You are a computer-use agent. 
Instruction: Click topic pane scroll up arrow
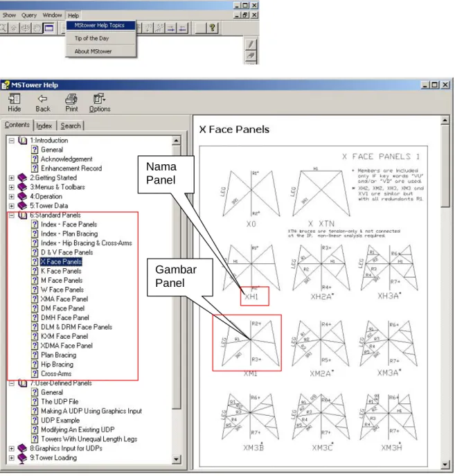(x=445, y=121)
